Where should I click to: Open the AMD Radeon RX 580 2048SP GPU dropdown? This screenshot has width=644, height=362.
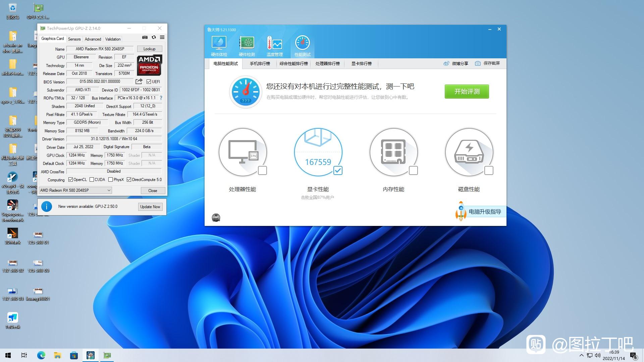(x=75, y=190)
